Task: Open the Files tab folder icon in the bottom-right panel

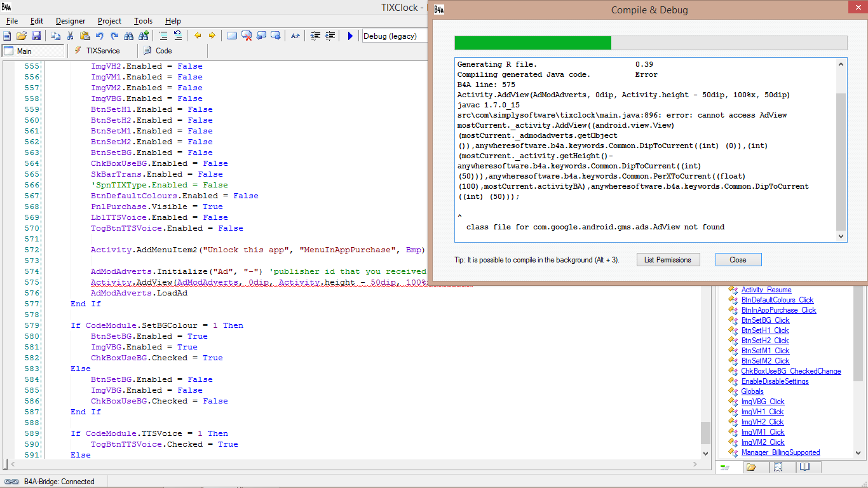Action: tap(751, 467)
